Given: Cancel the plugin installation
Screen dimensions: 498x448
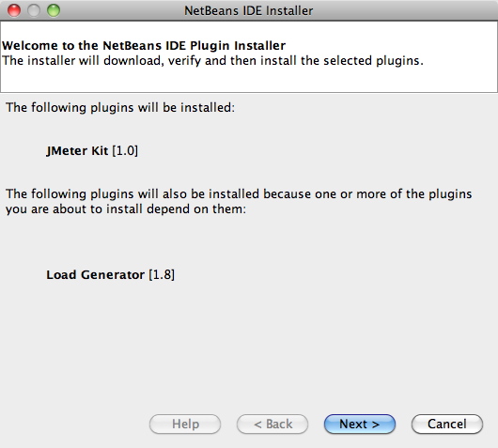Looking at the screenshot, I should (447, 424).
